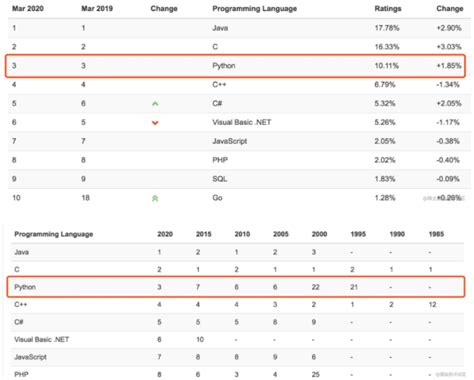Select Python row in the history table
Image resolution: width=474 pixels, height=380 pixels.
pos(236,287)
